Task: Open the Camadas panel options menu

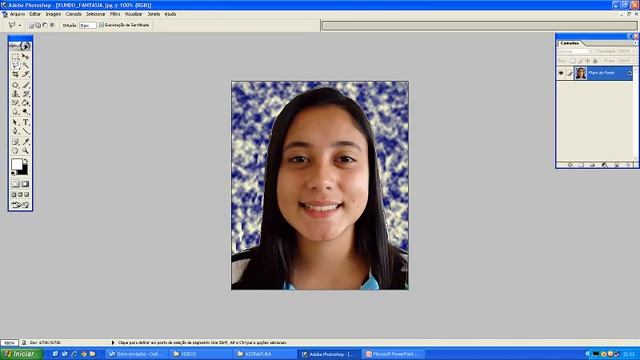Action: [x=635, y=43]
